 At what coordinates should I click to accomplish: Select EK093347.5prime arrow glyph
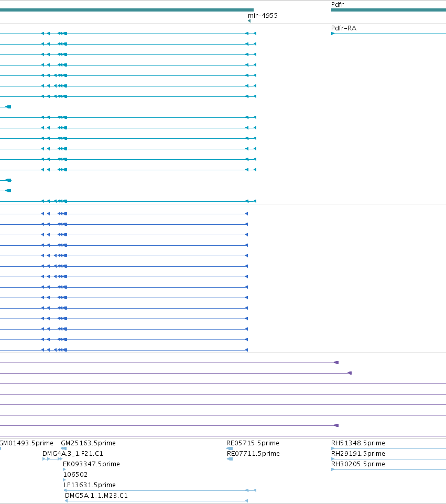64,469
